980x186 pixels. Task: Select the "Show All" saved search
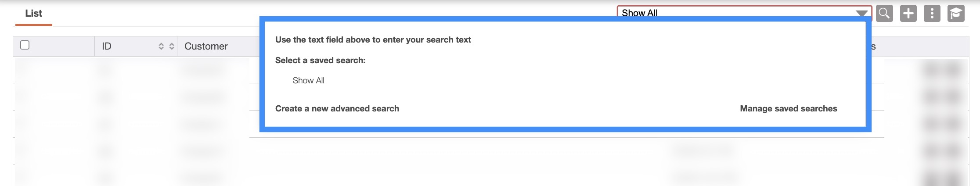tap(308, 80)
